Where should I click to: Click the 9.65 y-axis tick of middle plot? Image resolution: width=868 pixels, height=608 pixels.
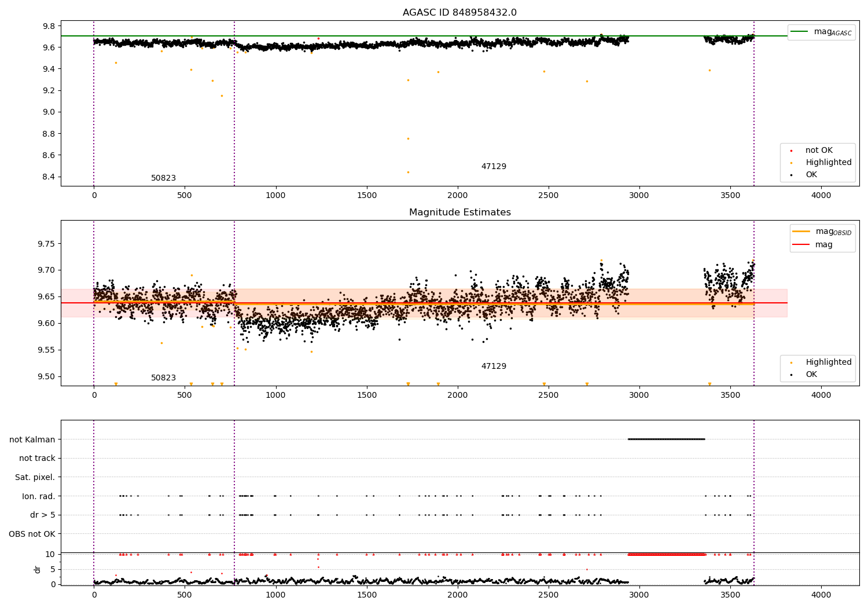tap(46, 297)
